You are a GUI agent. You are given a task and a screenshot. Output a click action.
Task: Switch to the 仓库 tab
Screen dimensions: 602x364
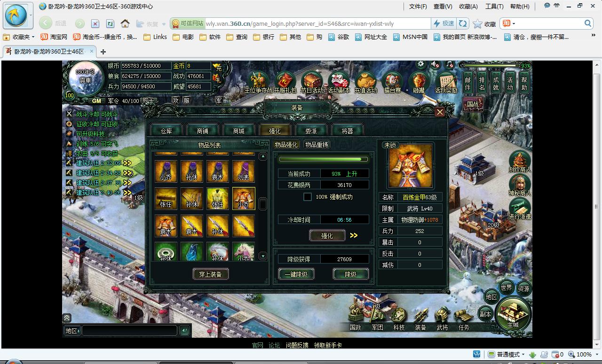pos(166,131)
